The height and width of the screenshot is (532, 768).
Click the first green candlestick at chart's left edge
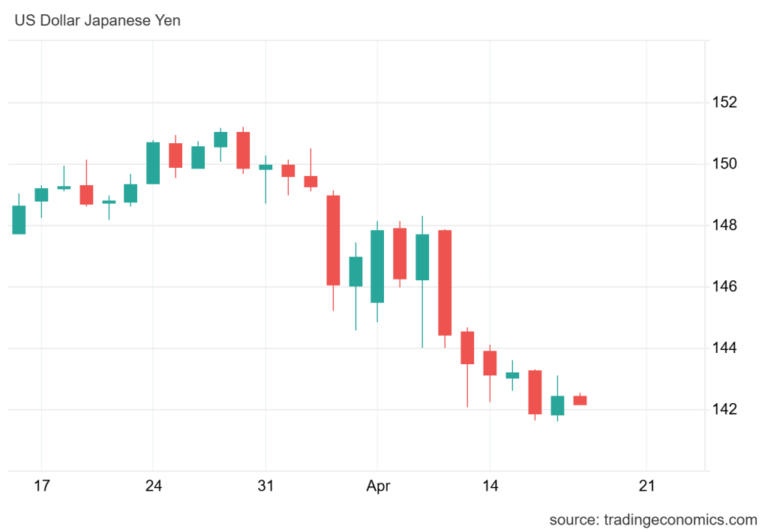(x=19, y=220)
